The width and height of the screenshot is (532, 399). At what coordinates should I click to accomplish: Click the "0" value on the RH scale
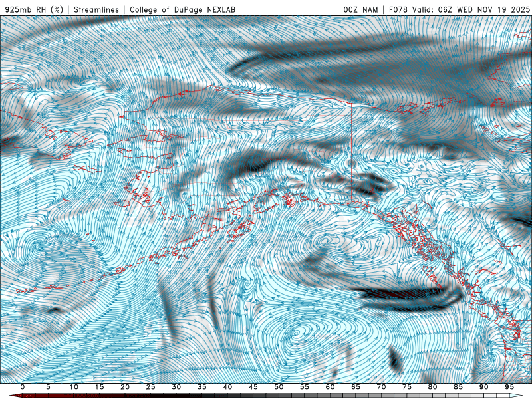23,387
